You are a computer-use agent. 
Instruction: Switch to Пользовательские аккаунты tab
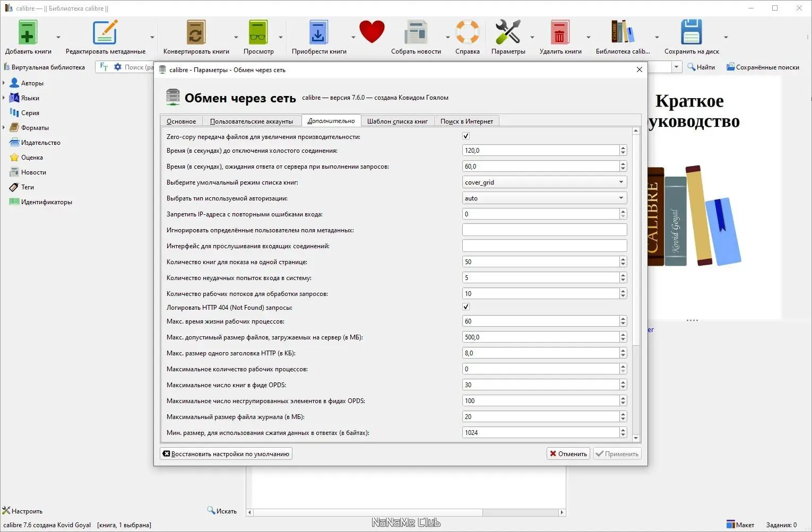[x=252, y=121]
